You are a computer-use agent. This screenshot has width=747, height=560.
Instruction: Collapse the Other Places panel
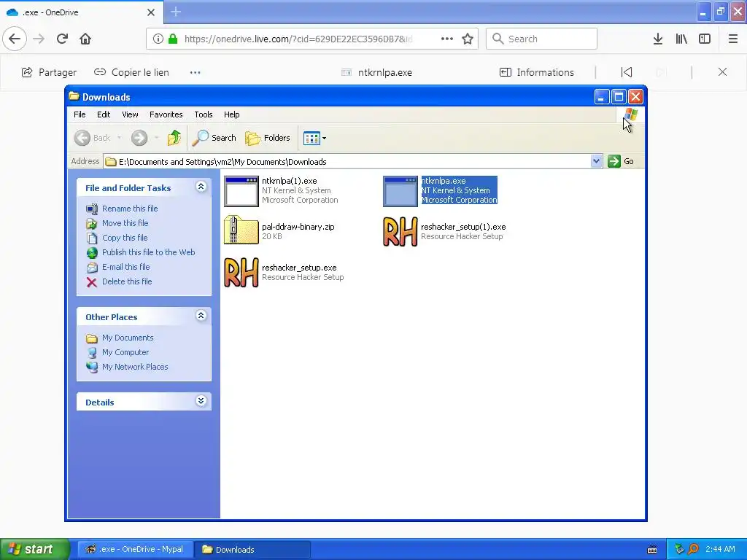201,316
